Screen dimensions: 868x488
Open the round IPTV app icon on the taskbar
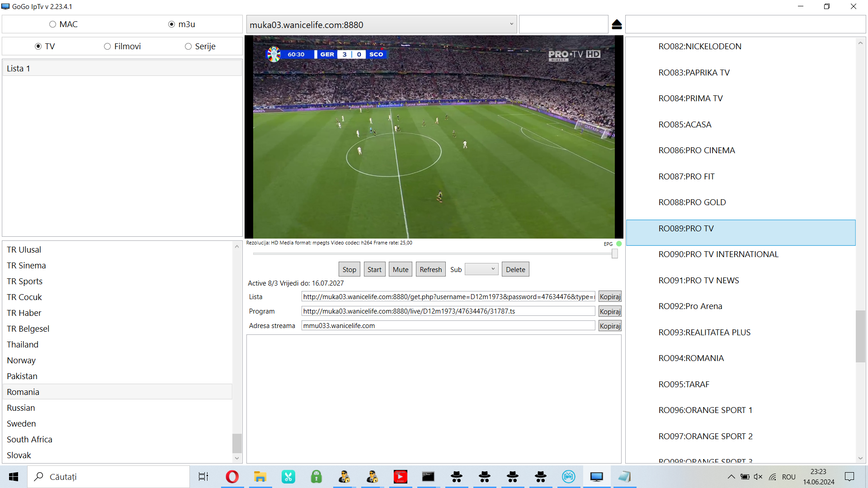(568, 477)
